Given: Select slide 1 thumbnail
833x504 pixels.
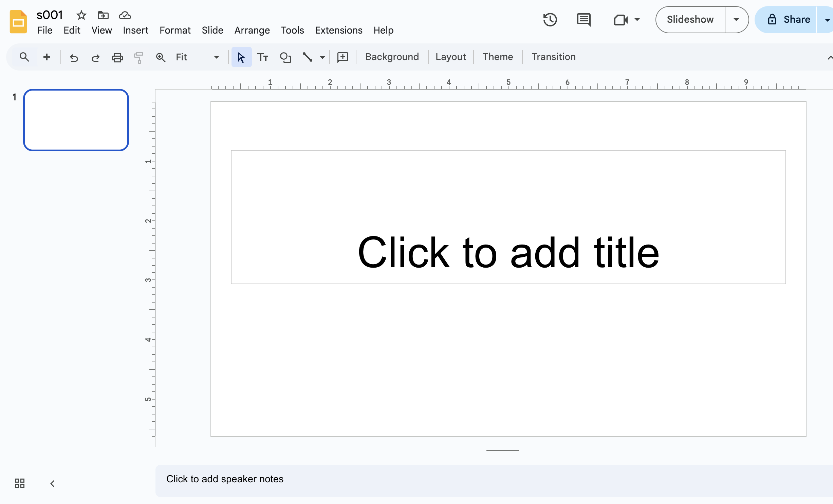Looking at the screenshot, I should (76, 120).
